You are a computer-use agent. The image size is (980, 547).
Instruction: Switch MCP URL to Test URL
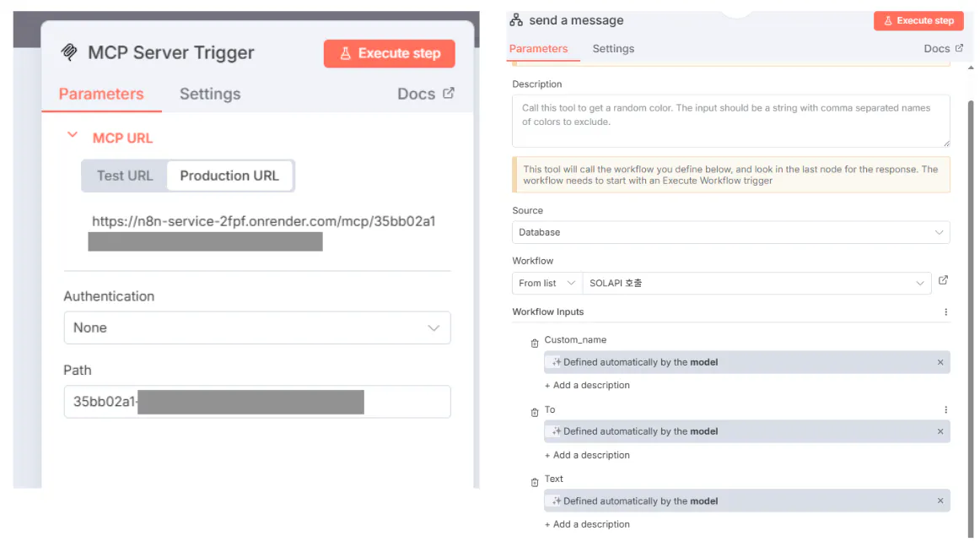(x=125, y=176)
